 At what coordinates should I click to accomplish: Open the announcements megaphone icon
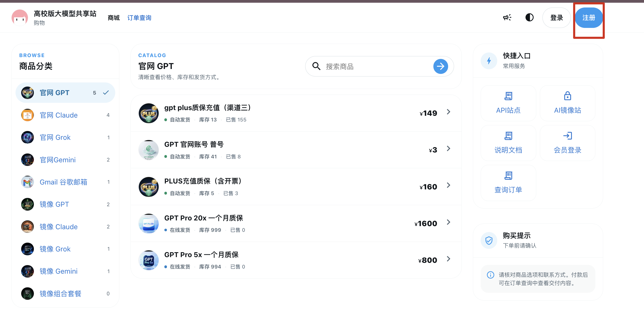pos(507,18)
